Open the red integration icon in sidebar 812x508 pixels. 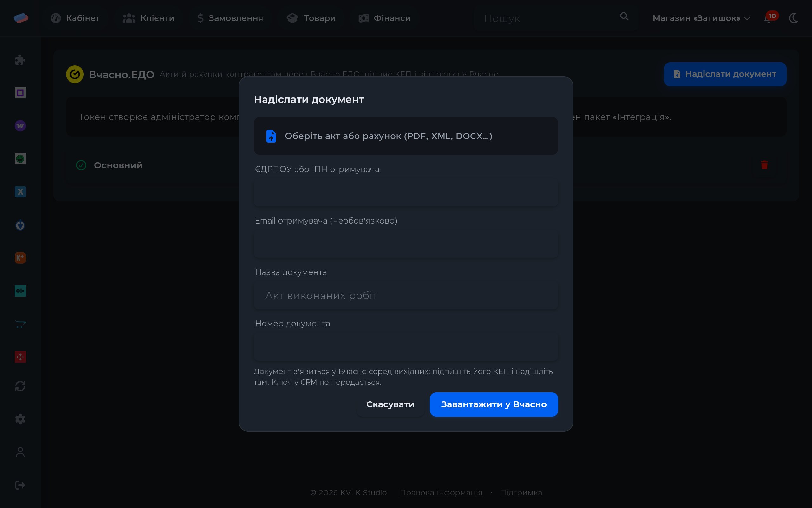point(20,357)
